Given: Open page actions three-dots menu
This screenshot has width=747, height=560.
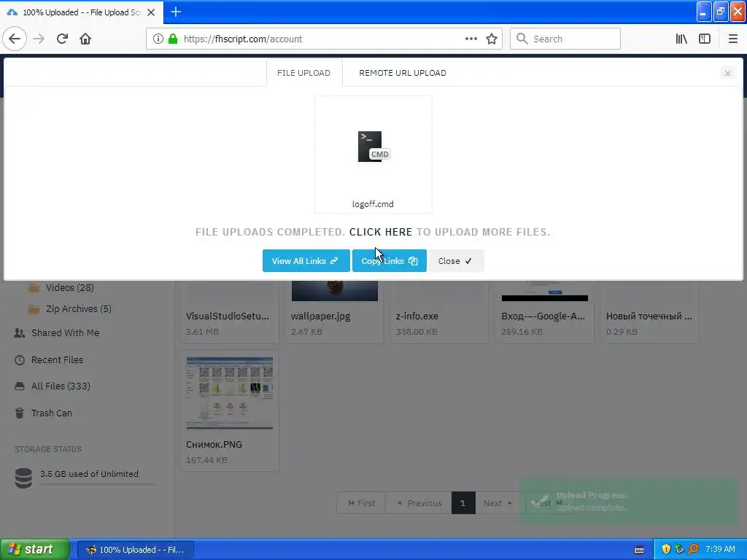Looking at the screenshot, I should (x=471, y=39).
